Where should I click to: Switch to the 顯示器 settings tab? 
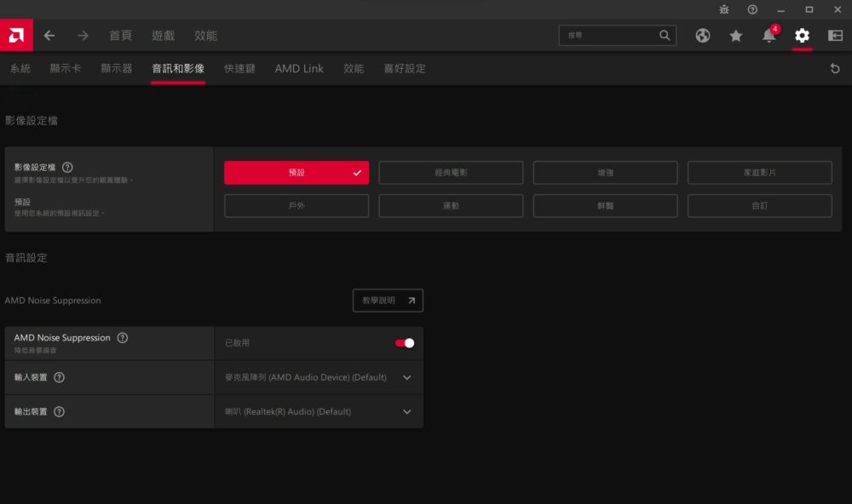click(116, 68)
